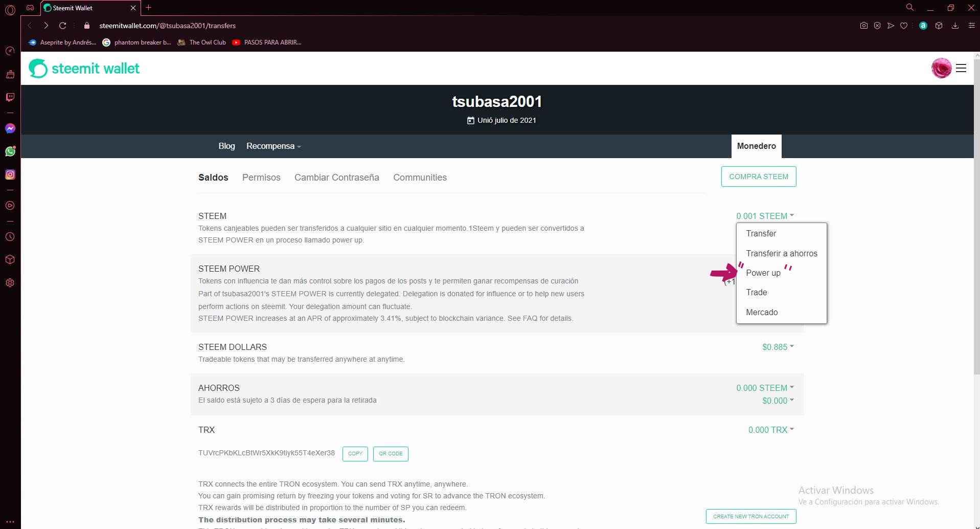Select the TRX address TUVrcPKbKLcBtWr5XkK9tiyk55T4eXer38
Viewport: 980px width, 529px height.
coord(266,453)
